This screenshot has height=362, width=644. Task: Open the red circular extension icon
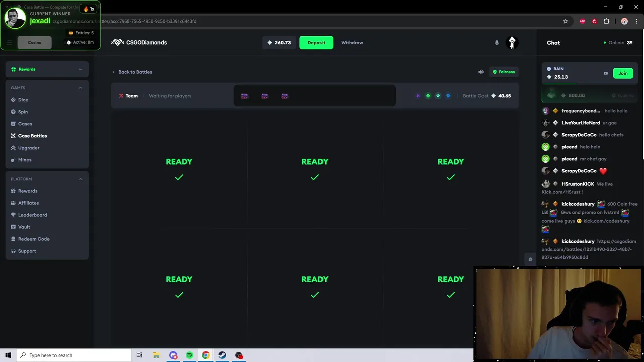point(594,21)
